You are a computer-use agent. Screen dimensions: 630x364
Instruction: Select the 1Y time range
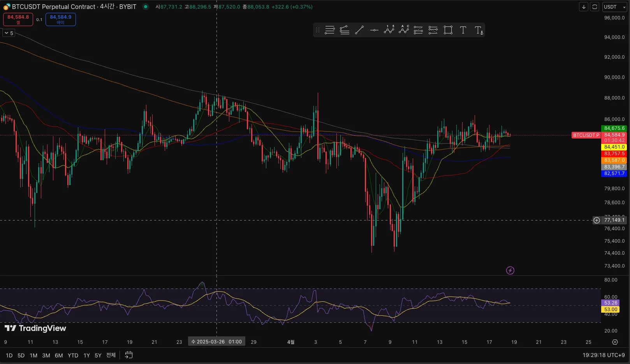(86, 355)
